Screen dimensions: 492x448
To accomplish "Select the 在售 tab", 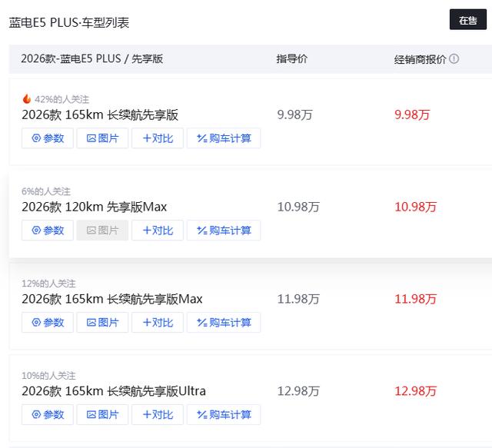I will (x=467, y=21).
